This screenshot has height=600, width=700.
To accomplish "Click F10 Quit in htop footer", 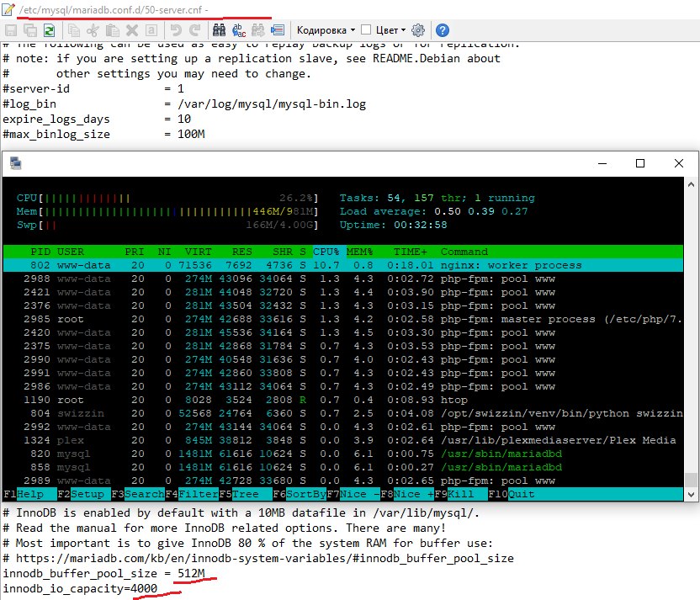I will tap(512, 494).
